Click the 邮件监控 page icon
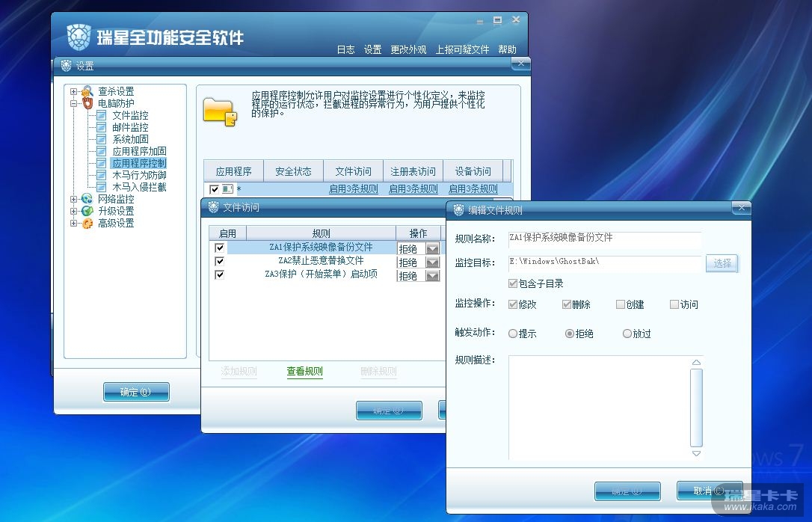812x522 pixels. click(102, 127)
